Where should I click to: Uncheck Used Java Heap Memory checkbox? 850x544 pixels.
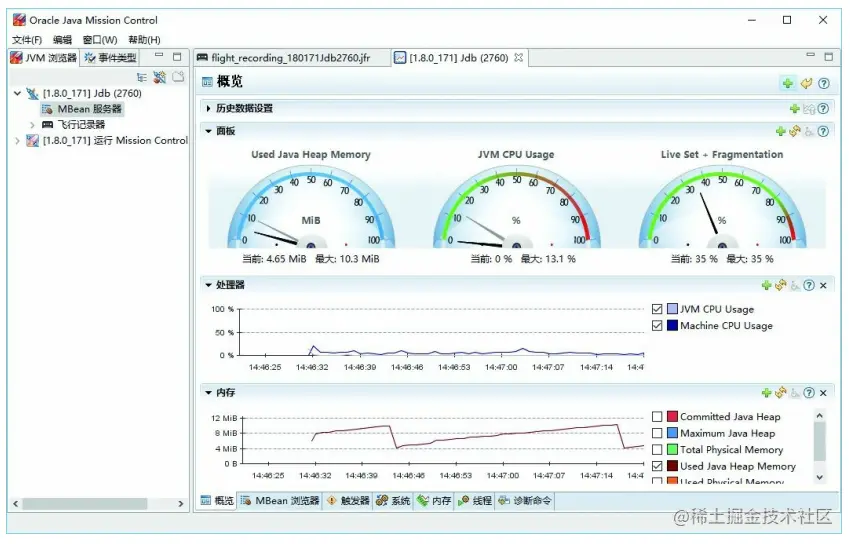(657, 466)
